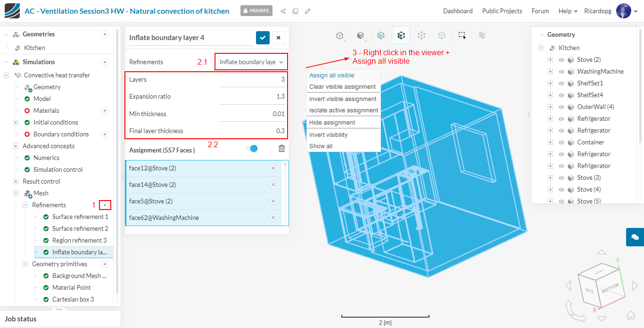Select Clear visible assignment
Viewport: 644px width, 328px height.
point(343,87)
